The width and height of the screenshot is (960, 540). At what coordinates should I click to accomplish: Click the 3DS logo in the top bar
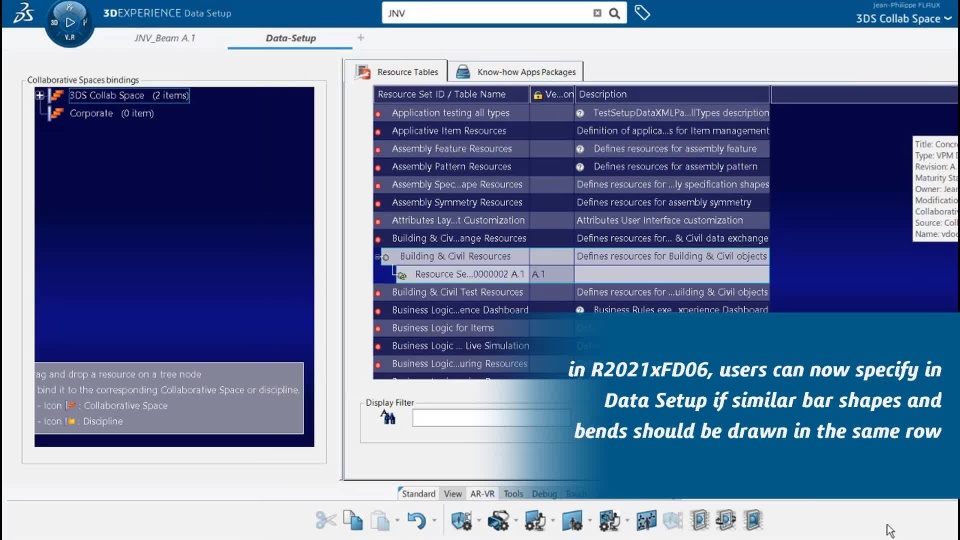(23, 12)
